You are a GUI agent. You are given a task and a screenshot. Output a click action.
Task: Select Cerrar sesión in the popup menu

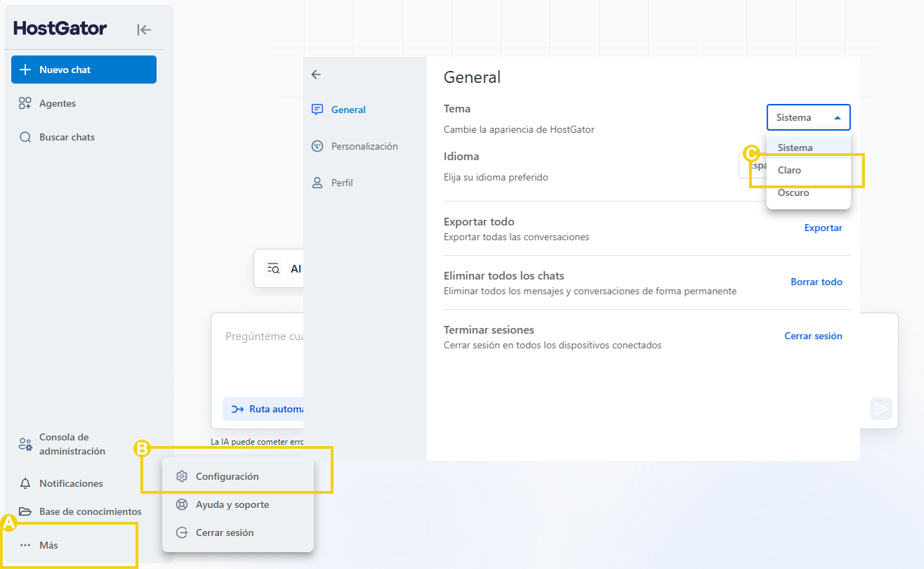[237, 532]
